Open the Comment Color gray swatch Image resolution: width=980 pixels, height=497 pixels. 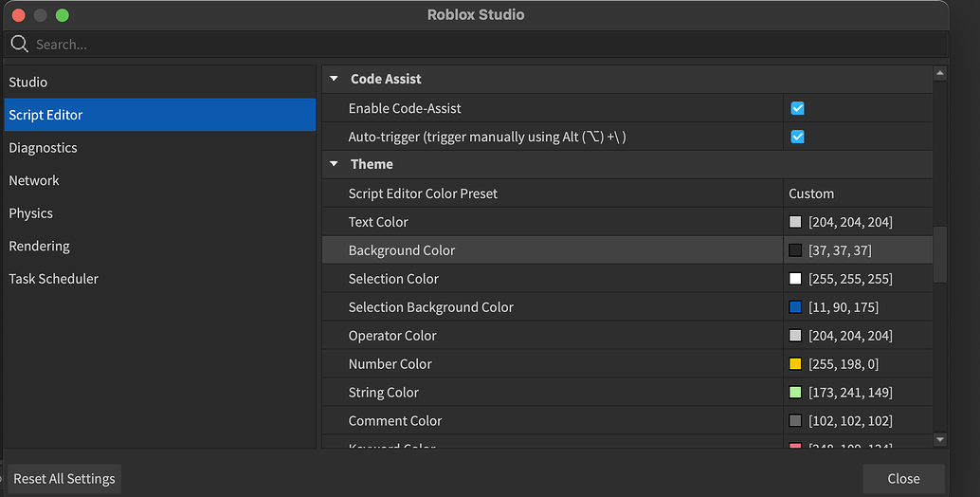tap(795, 421)
